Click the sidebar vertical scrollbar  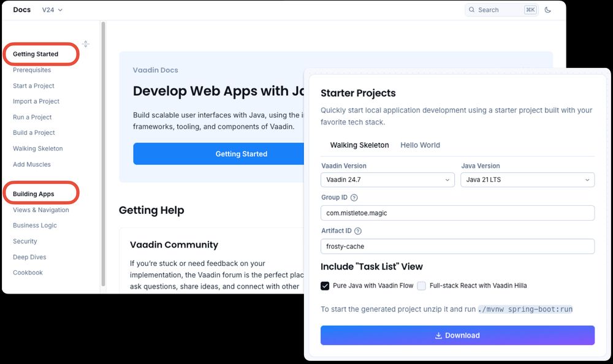tap(103, 154)
